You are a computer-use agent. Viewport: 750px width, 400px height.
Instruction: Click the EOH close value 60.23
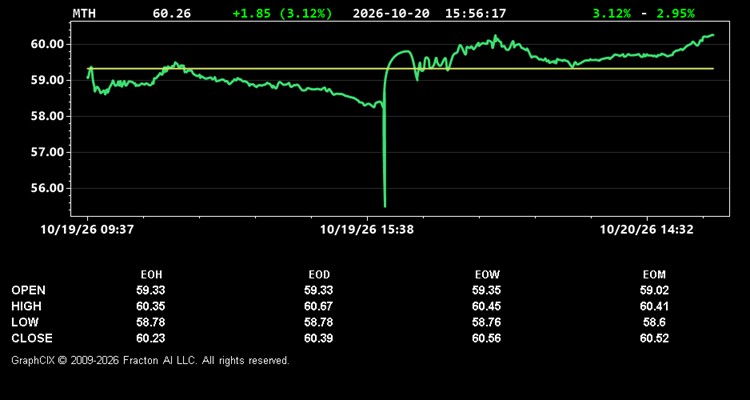pos(151,338)
